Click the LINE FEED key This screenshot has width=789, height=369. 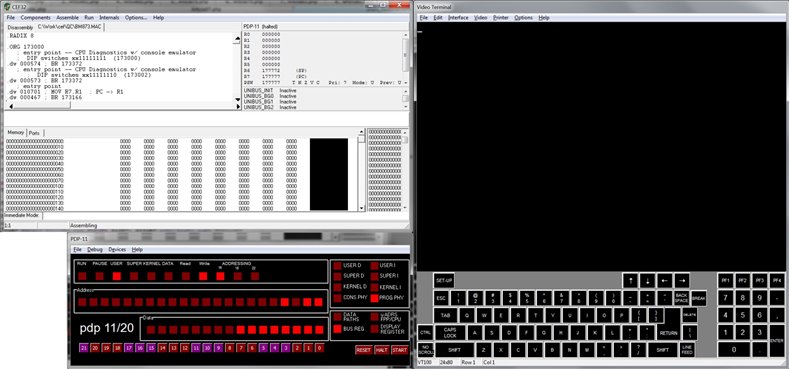[687, 349]
